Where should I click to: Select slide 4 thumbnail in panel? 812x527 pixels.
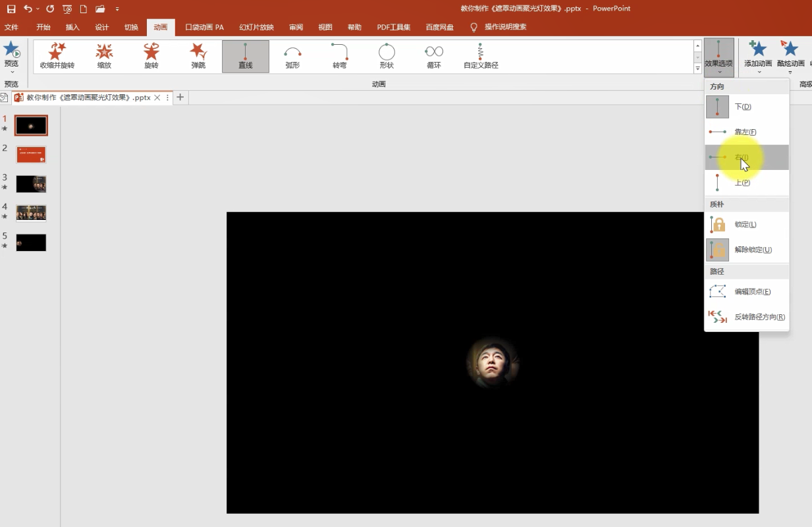pos(31,213)
